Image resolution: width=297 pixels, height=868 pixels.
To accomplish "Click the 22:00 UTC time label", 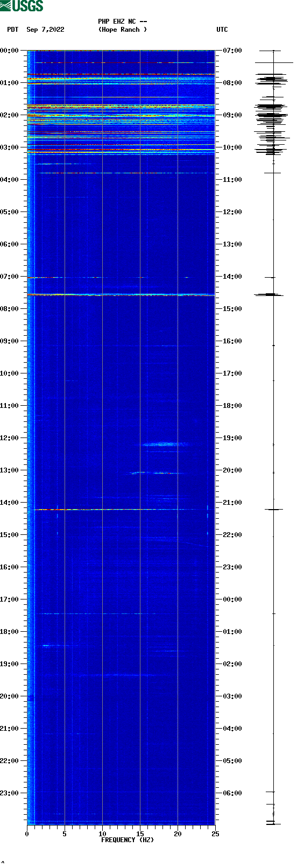I will pyautogui.click(x=232, y=535).
